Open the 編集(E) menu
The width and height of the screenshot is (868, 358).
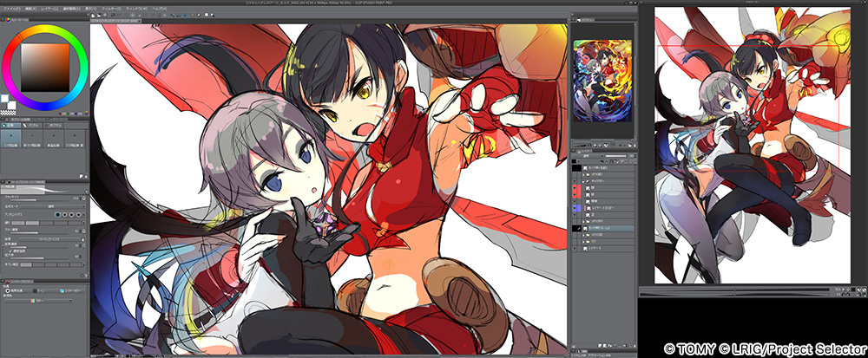click(31, 9)
